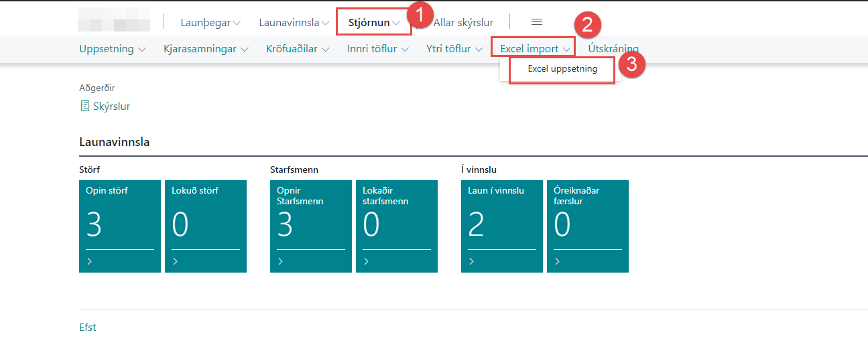
Task: Expand the Launavinnsla top menu
Action: click(294, 23)
